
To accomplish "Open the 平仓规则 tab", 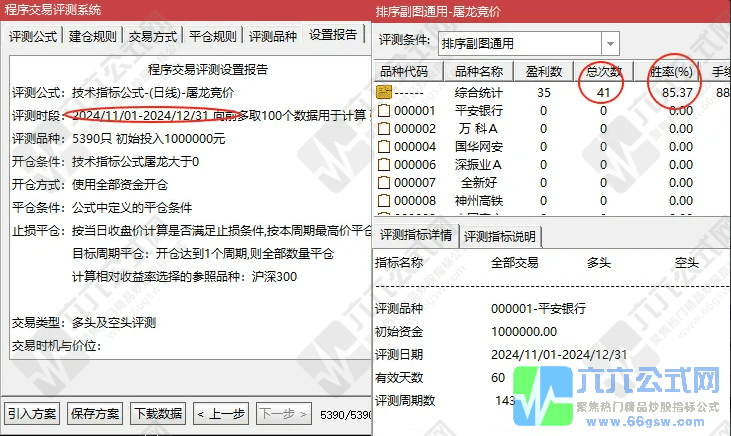I will (213, 36).
